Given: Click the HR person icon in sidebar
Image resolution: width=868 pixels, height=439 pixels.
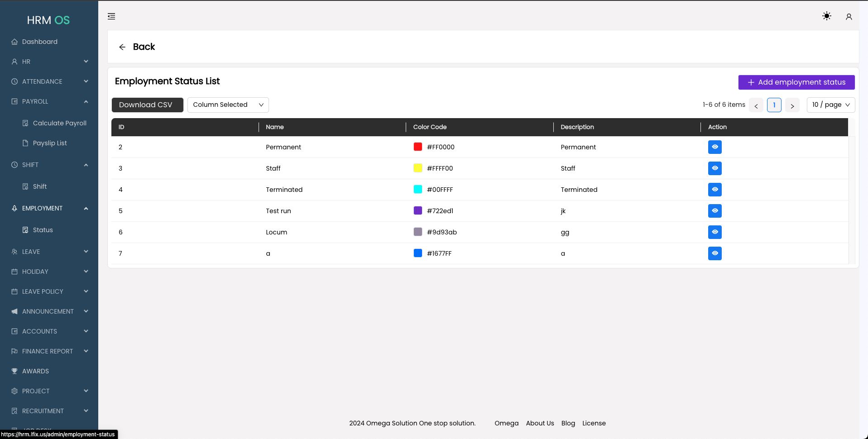Looking at the screenshot, I should tap(14, 62).
